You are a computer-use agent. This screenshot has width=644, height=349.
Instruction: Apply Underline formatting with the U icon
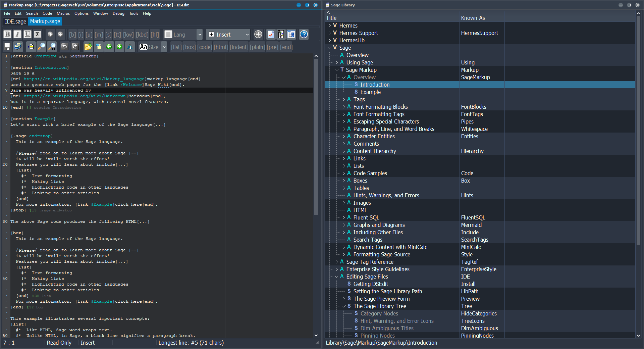point(28,34)
